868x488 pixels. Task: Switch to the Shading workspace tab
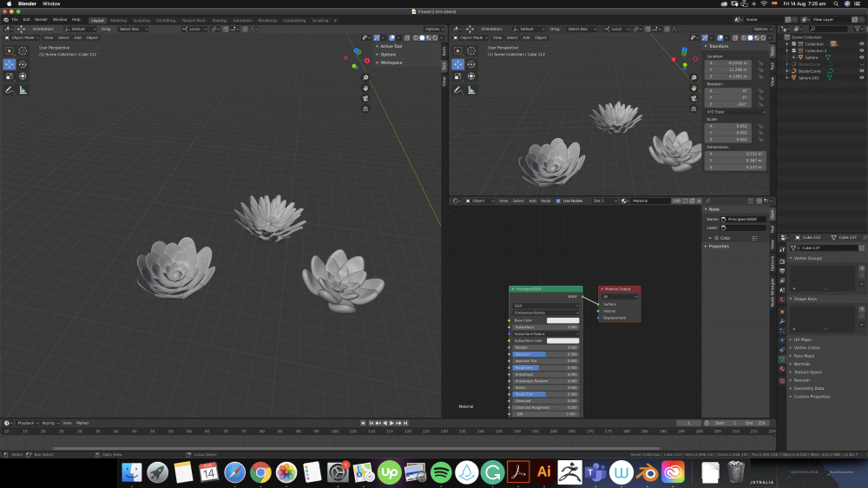[219, 19]
